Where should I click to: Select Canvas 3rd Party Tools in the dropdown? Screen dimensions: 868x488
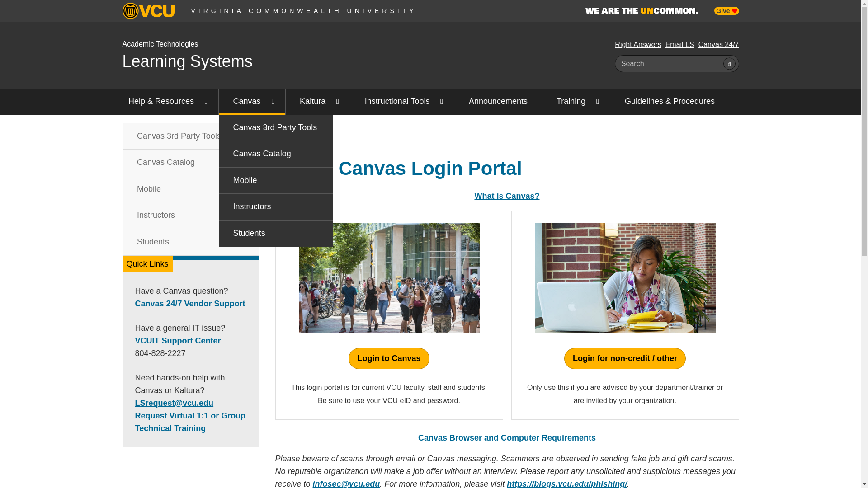275,127
